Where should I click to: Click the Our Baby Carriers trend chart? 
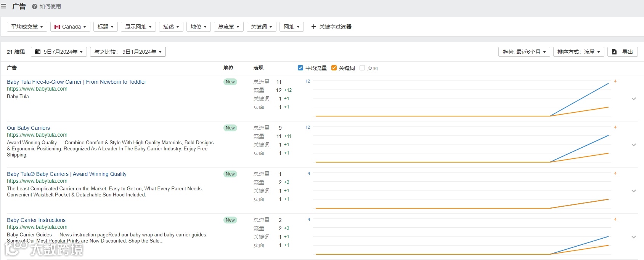[461, 145]
